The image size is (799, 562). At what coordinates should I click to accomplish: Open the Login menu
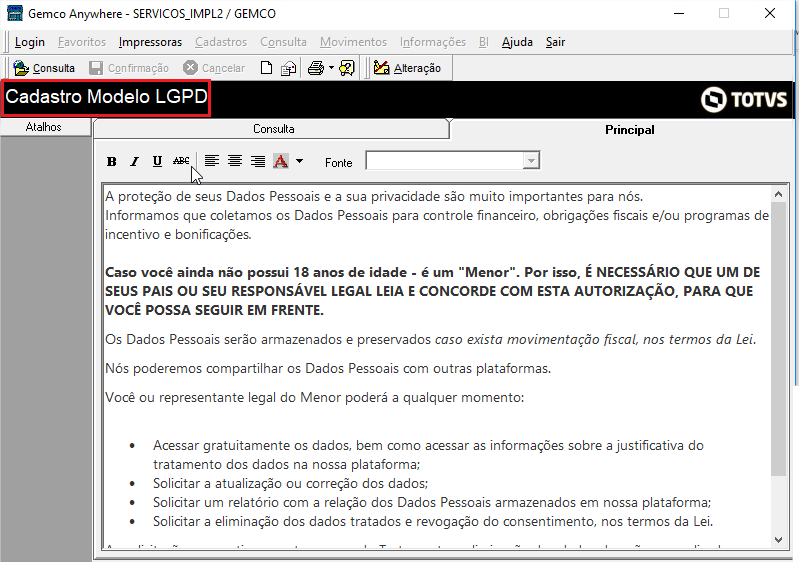(30, 42)
